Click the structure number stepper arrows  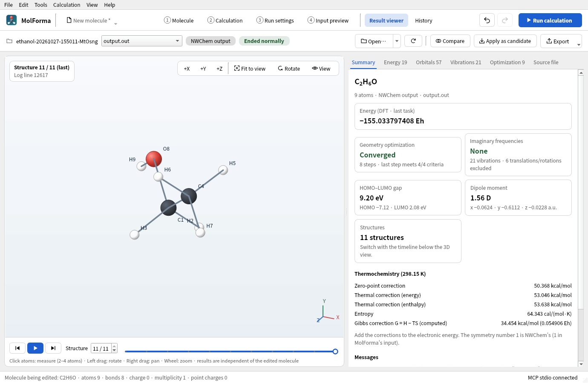pos(114,348)
